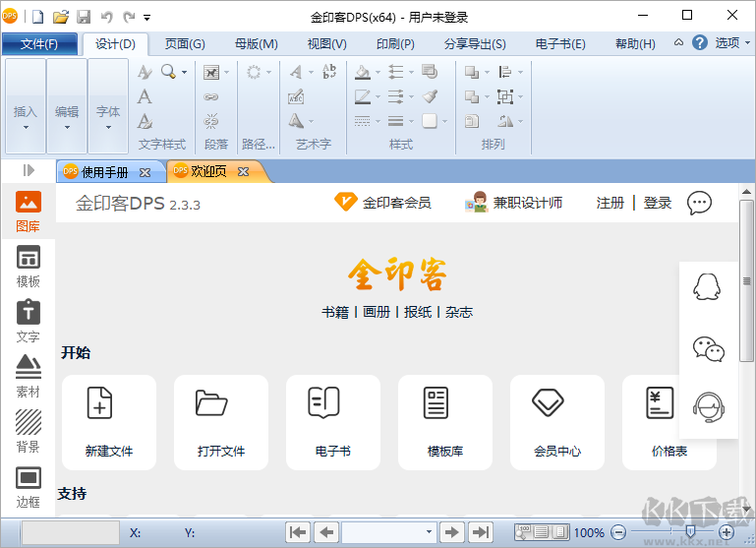This screenshot has height=548, width=756.
Task: Switch to the 使用手册 document tab
Action: coord(104,172)
